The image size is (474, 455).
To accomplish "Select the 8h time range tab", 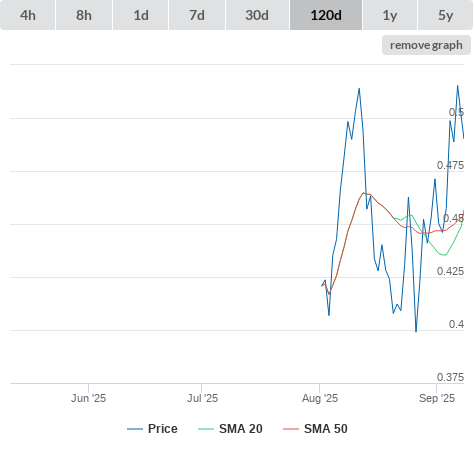I will click(x=84, y=15).
